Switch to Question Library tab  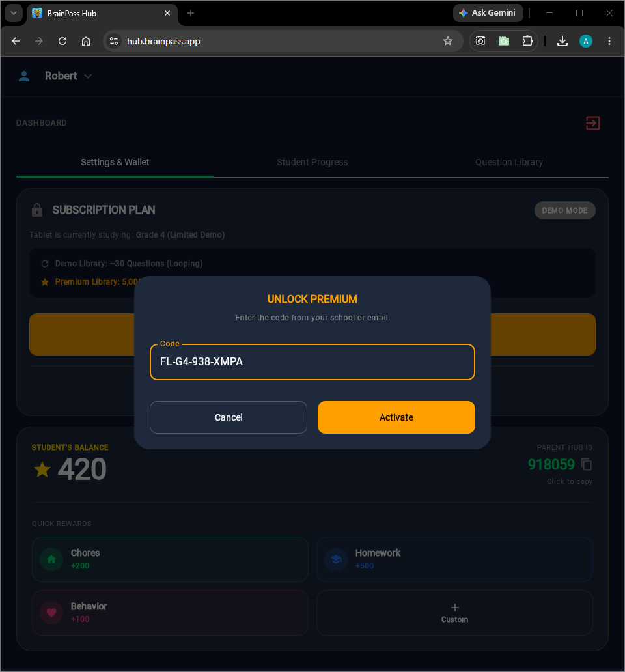tap(509, 162)
